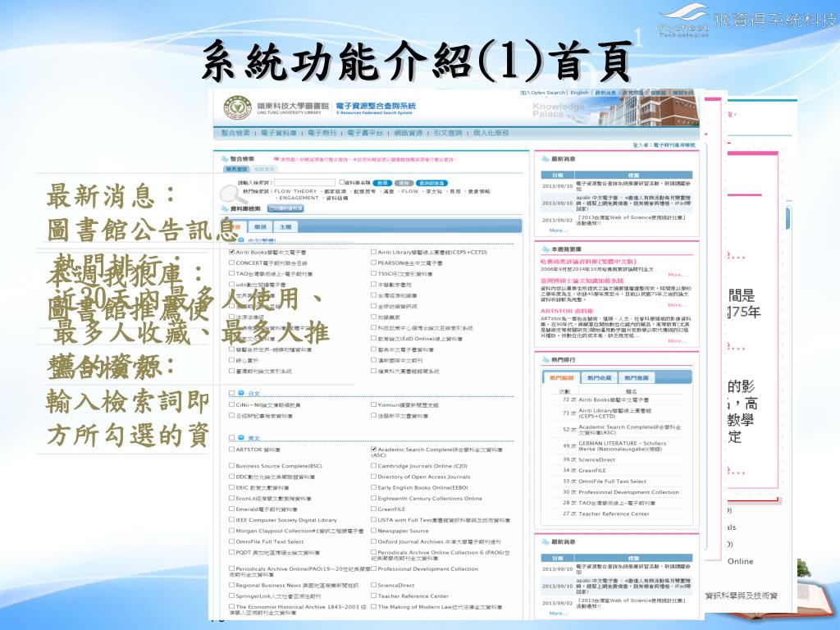
Task: Collapse the 中文(繁體) database group icon
Action: [x=241, y=241]
